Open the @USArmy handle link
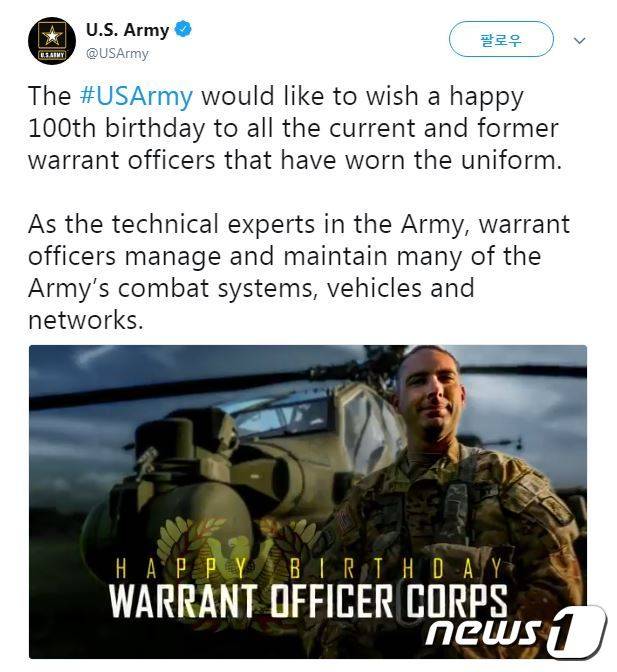This screenshot has height=672, width=617. 117,53
